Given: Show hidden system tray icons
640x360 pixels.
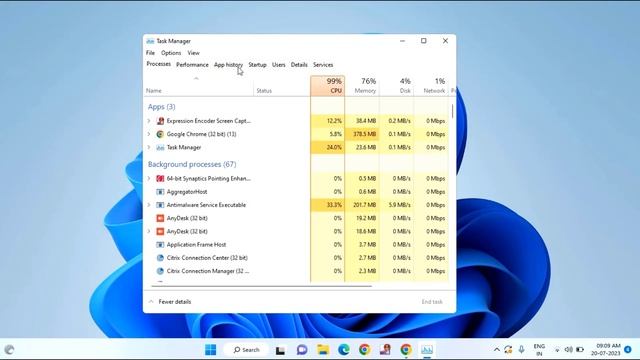Looking at the screenshot, I should (497, 349).
